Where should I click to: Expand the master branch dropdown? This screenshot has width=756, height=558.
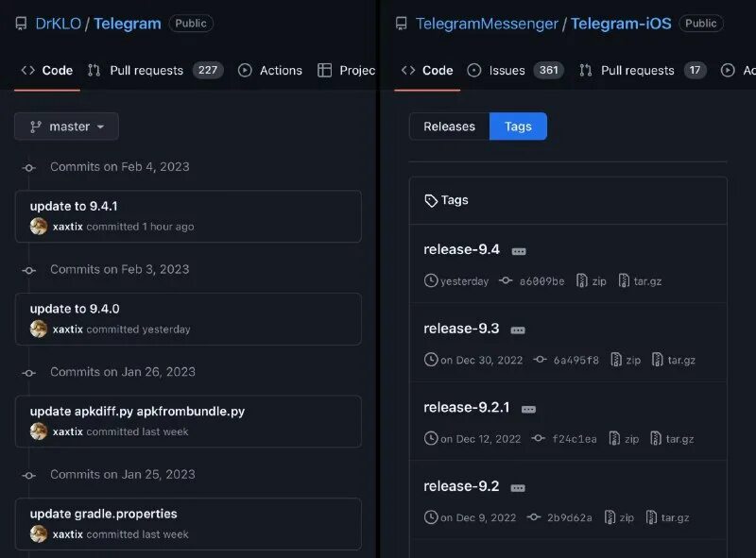pyautogui.click(x=66, y=127)
